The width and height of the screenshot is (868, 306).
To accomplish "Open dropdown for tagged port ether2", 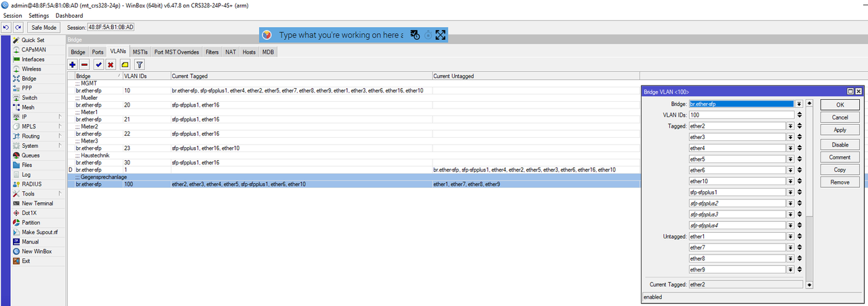I will point(791,126).
